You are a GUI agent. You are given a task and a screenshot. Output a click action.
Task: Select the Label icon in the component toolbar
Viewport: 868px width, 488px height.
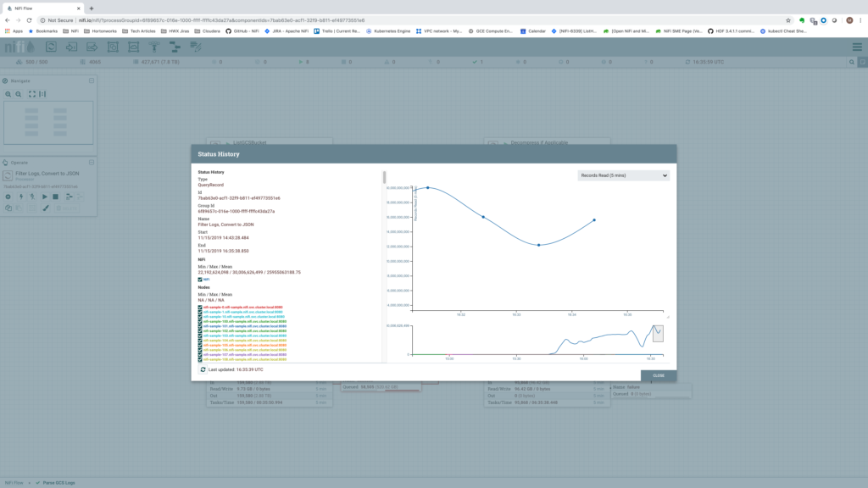(x=196, y=48)
